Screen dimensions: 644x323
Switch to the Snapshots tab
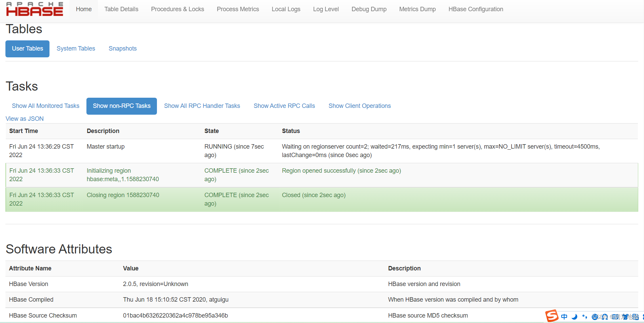[x=123, y=49]
